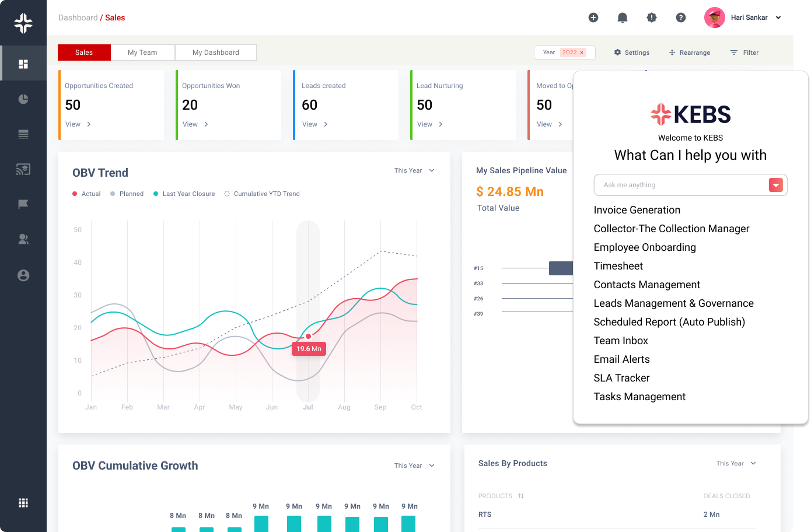Click the plus add icon in header
Image resolution: width=811 pixels, height=532 pixels.
[593, 17]
